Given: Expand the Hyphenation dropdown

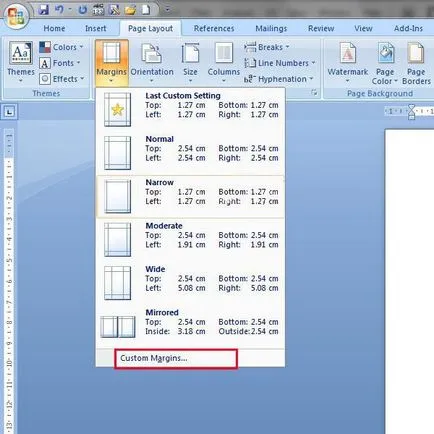Looking at the screenshot, I should click(279, 79).
